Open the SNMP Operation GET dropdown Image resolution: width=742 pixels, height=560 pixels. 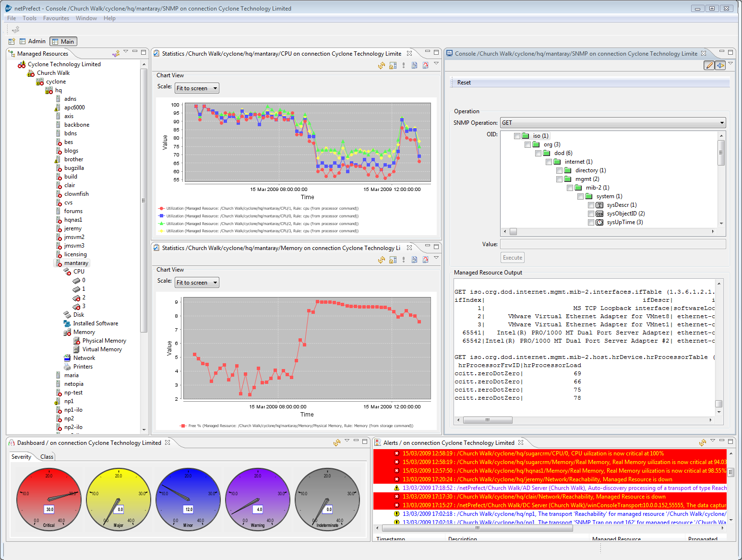[613, 123]
